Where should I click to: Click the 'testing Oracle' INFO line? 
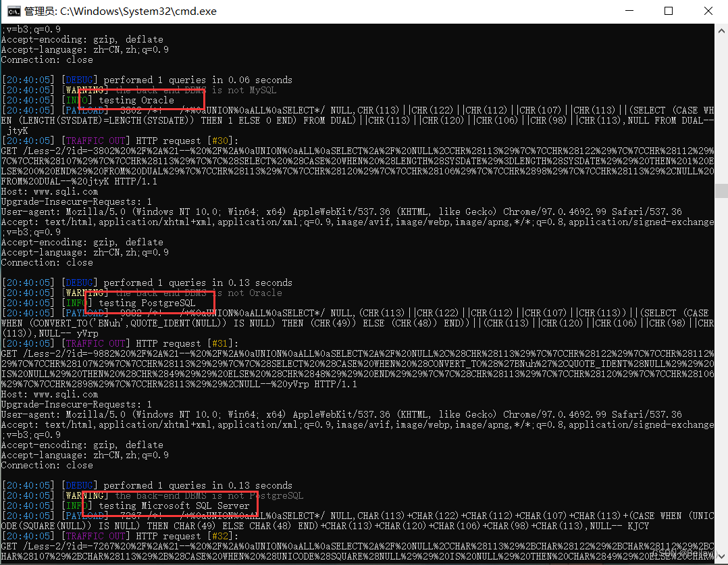88,100
